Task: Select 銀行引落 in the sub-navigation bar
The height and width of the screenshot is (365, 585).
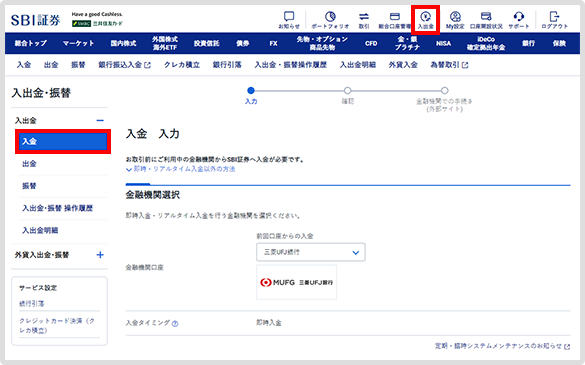Action: 227,65
